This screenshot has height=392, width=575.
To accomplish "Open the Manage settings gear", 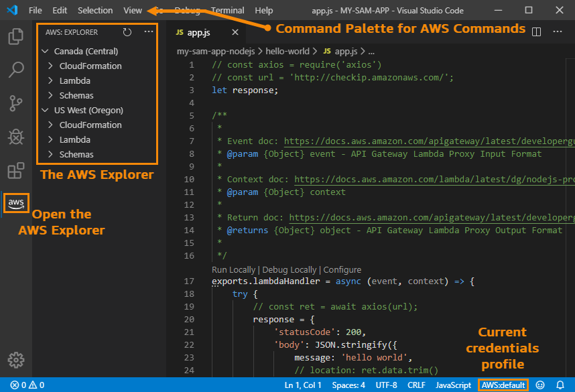I will point(16,360).
